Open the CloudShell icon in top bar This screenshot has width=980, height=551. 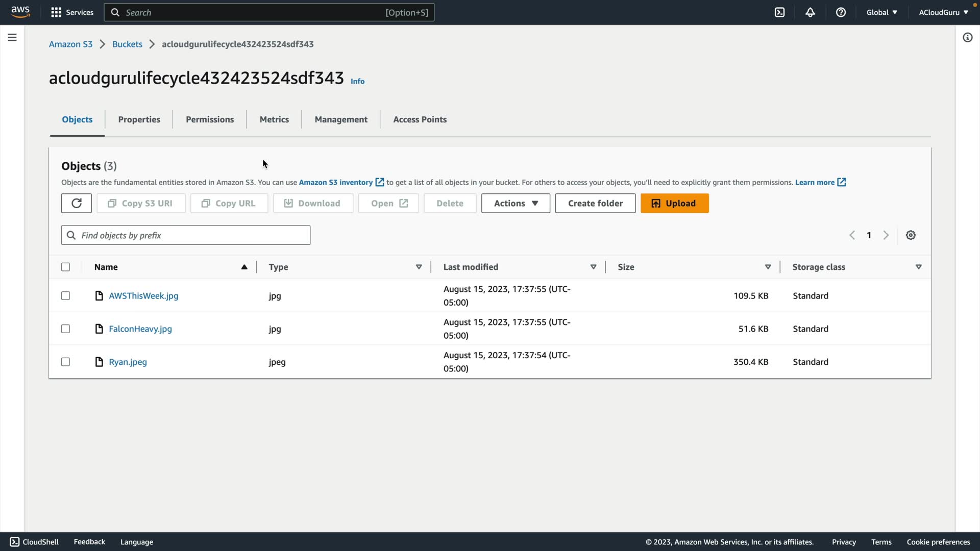click(779, 12)
